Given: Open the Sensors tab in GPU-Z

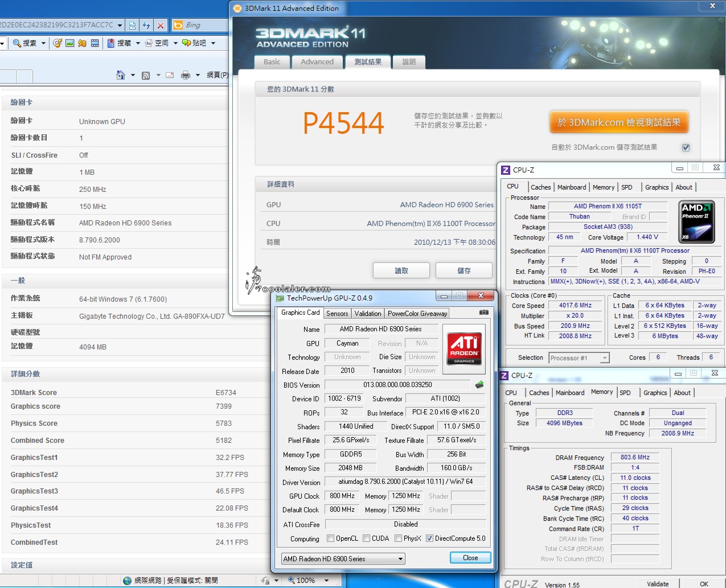Looking at the screenshot, I should [x=337, y=314].
